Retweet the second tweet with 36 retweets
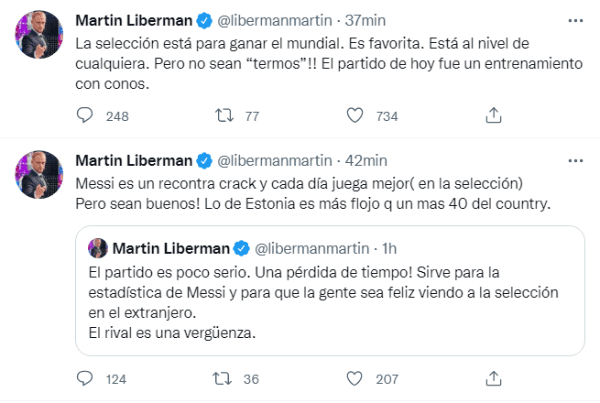 pyautogui.click(x=223, y=379)
